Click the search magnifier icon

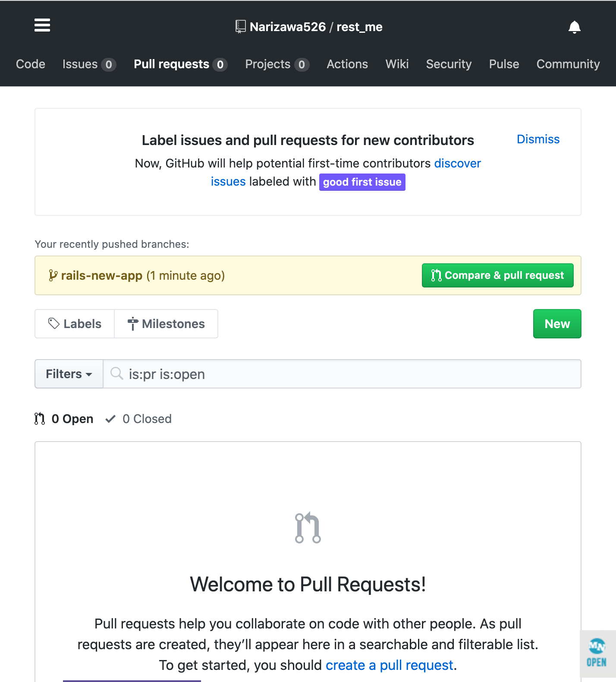point(116,373)
